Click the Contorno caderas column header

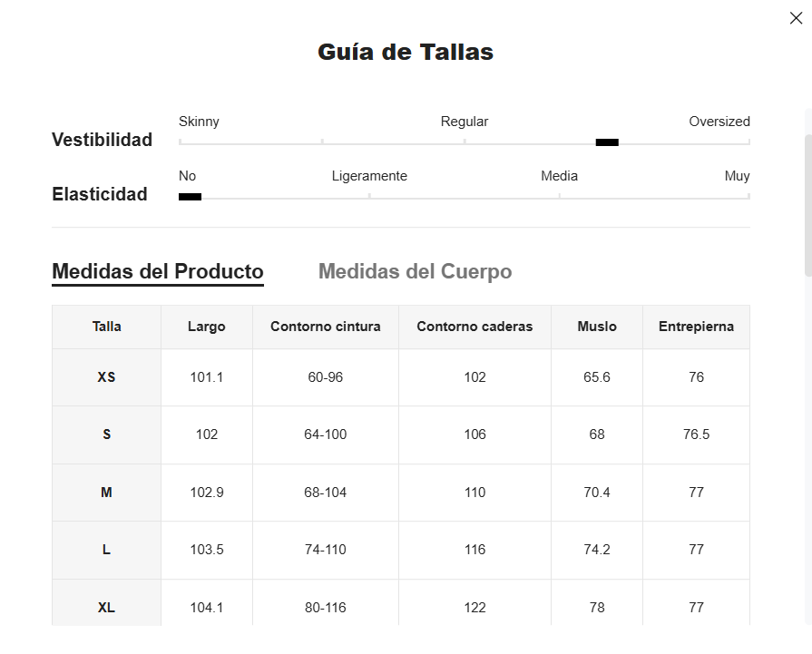(474, 327)
